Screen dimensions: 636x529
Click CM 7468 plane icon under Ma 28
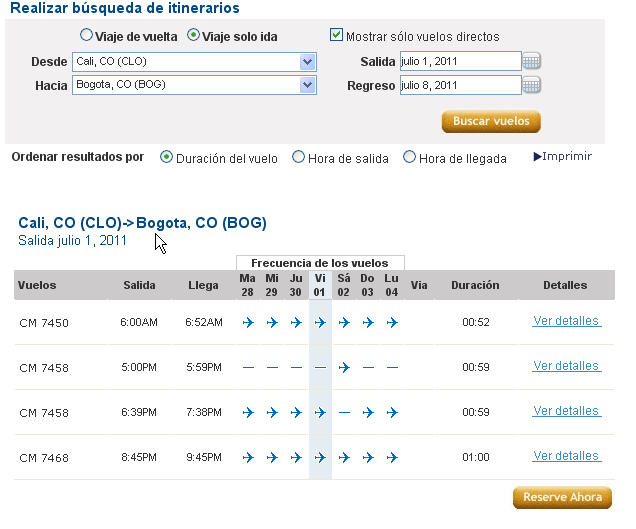pyautogui.click(x=248, y=458)
